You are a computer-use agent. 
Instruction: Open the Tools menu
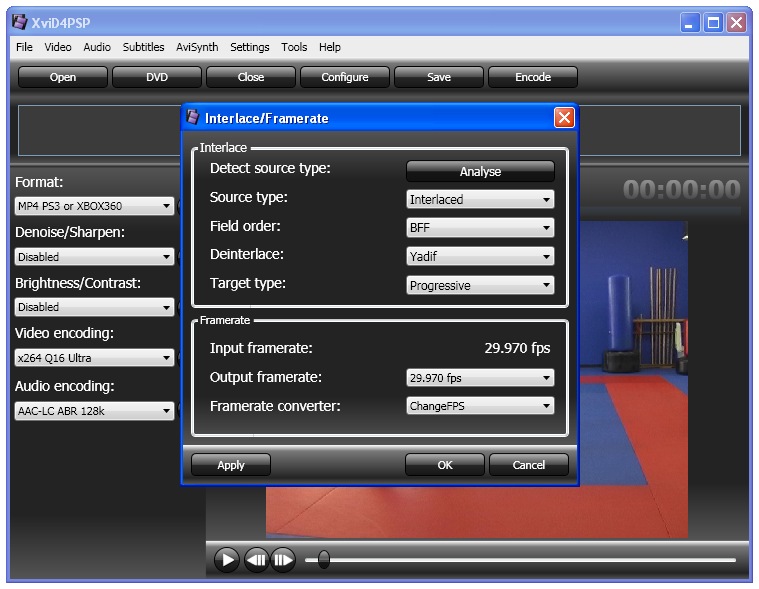(x=294, y=47)
